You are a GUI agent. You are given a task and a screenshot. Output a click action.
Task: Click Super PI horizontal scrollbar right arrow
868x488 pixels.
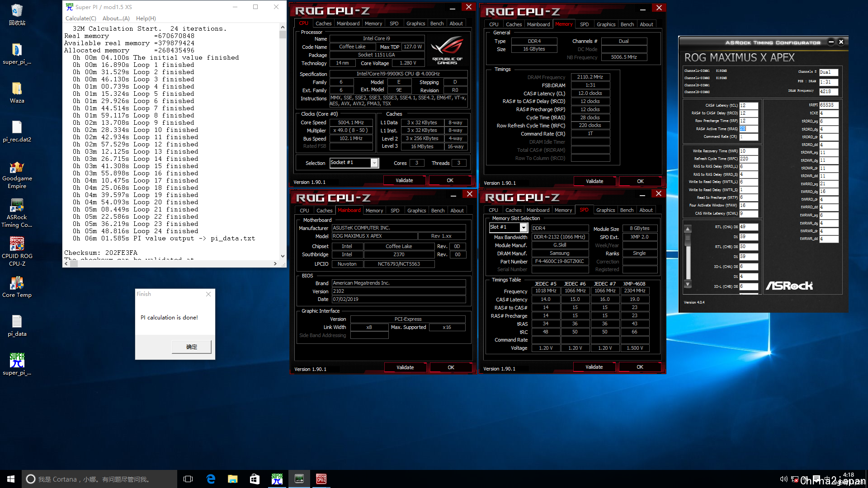point(275,264)
